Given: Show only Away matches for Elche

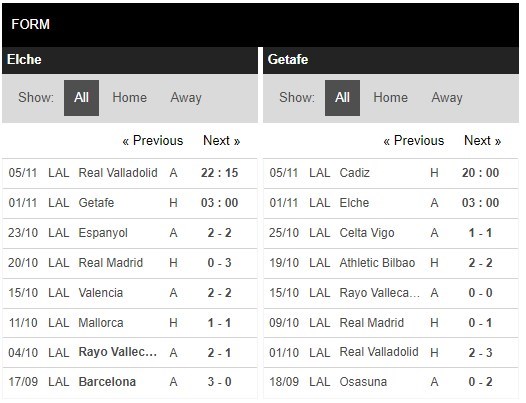Looking at the screenshot, I should pos(186,98).
